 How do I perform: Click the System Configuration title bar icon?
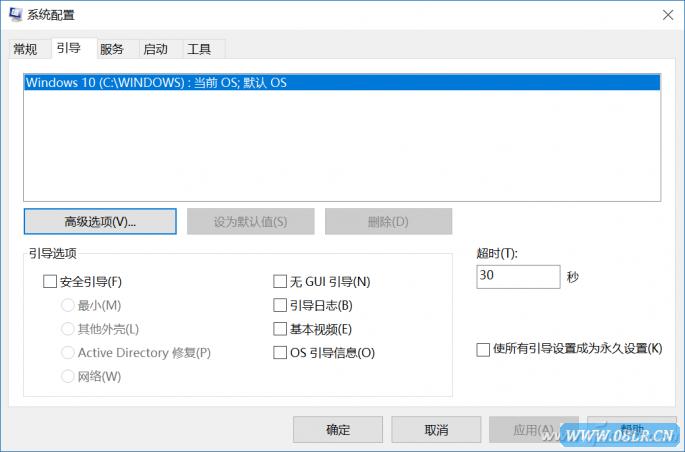coord(16,14)
